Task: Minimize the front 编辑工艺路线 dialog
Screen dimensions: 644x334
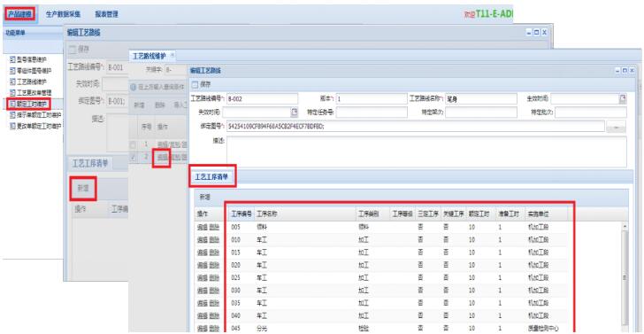Action: (618, 70)
